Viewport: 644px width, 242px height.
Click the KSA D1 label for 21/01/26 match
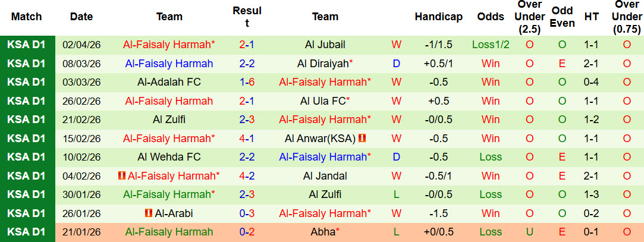[27, 232]
